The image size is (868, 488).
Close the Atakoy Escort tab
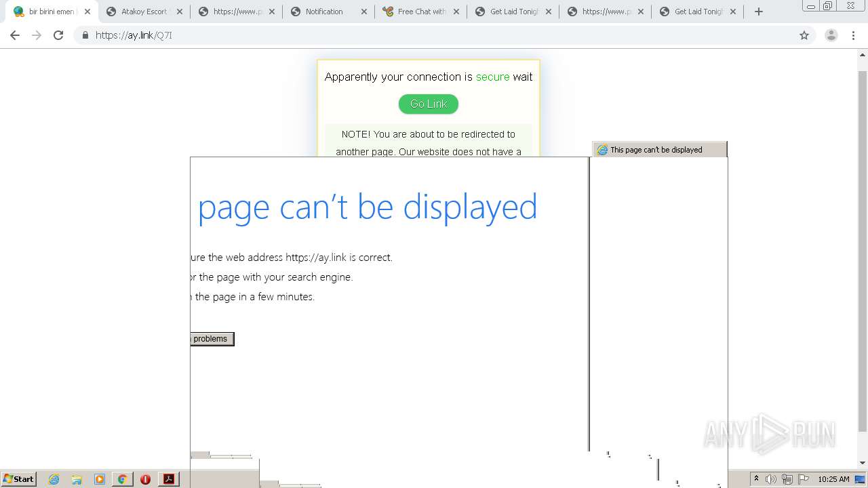(x=180, y=12)
